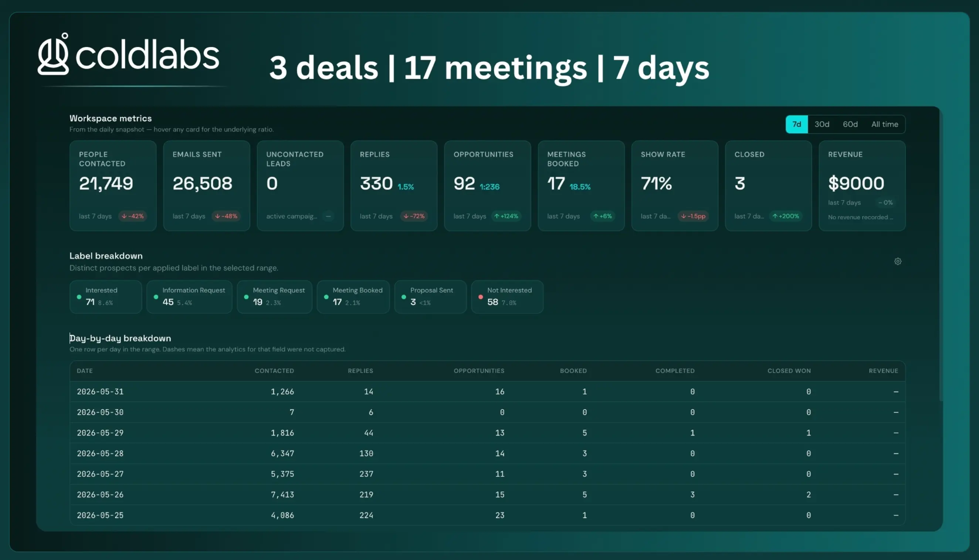Click the COMPLETED column header
This screenshot has height=560, width=979.
pos(675,371)
